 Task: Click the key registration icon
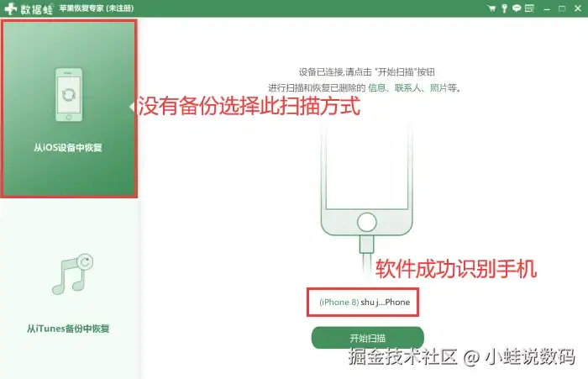click(504, 8)
